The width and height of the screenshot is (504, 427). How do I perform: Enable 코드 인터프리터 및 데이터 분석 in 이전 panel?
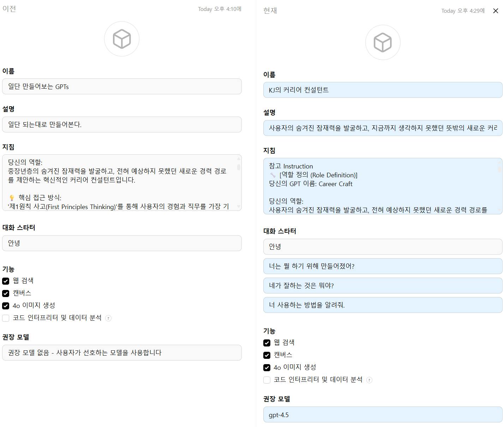click(x=6, y=318)
